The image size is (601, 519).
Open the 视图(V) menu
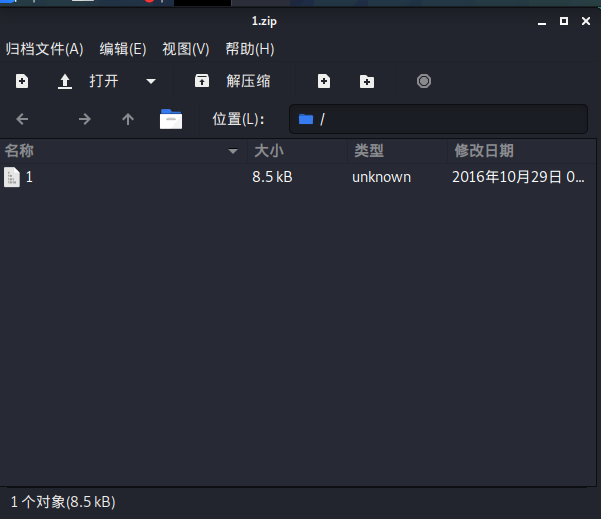[x=186, y=49]
